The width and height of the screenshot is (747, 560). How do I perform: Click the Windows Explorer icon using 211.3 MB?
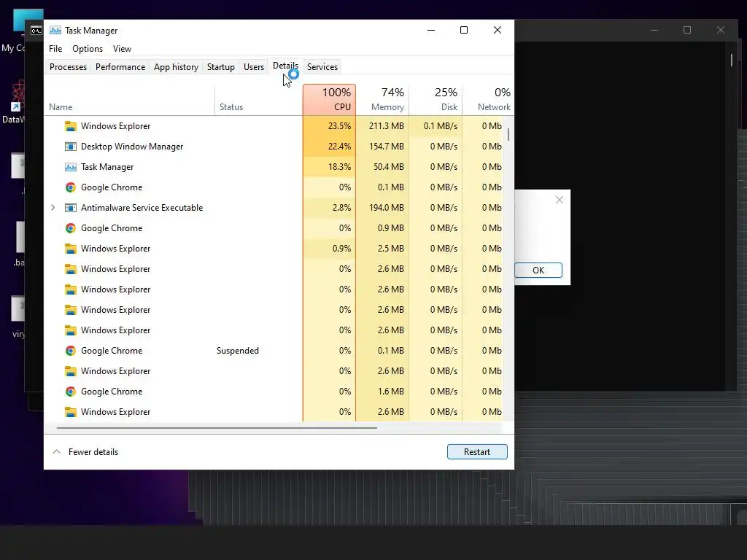tap(71, 126)
